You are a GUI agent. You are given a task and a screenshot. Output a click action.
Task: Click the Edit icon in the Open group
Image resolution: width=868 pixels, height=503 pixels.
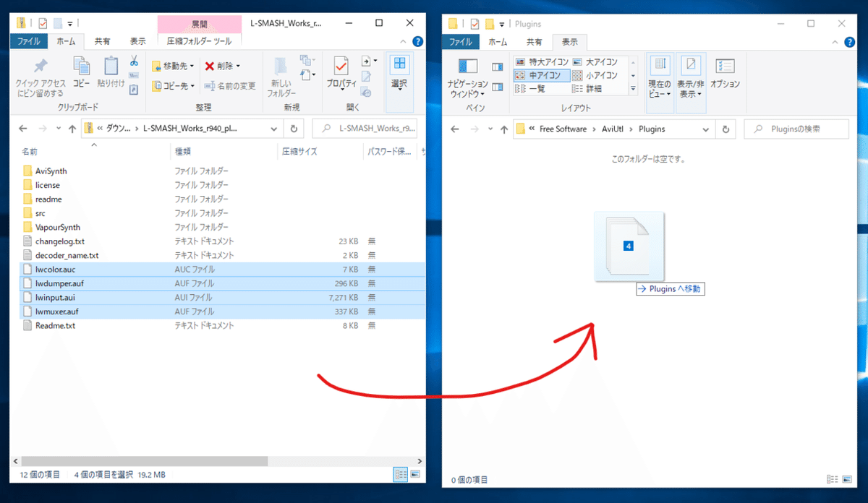click(x=367, y=77)
